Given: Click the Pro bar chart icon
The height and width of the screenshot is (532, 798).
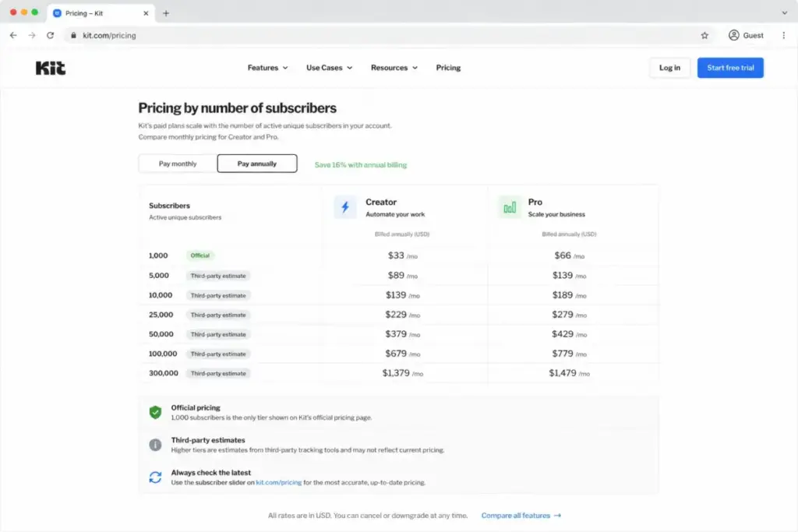Looking at the screenshot, I should (x=510, y=207).
